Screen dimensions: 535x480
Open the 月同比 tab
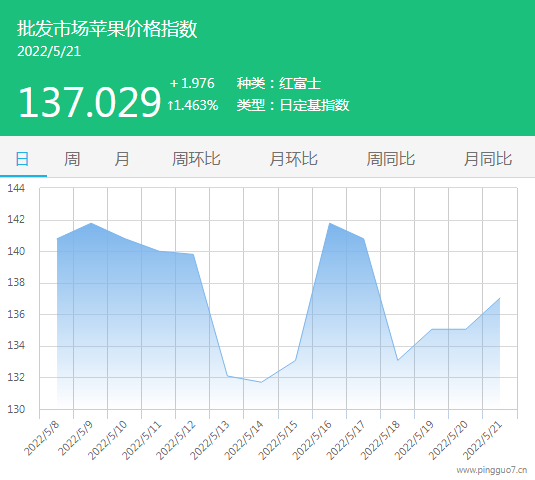[488, 159]
